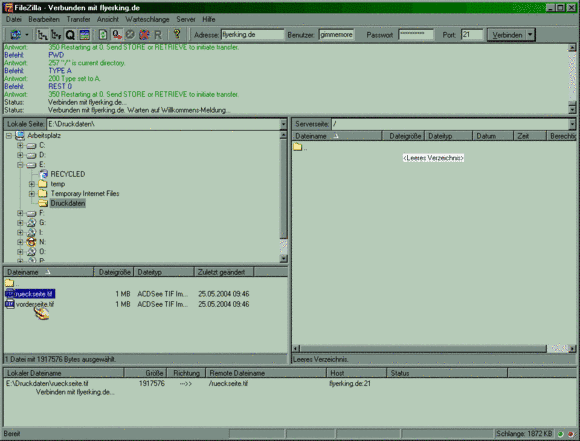Screen dimensions: 580x441
Task: Click the red status indicator light
Action: click(571, 434)
